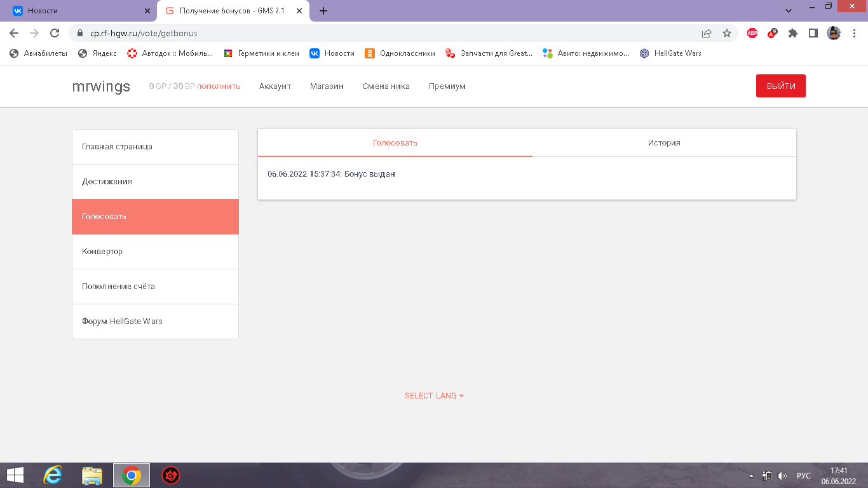The height and width of the screenshot is (488, 868).
Task: Bookmark page with the star icon
Action: pos(727,33)
